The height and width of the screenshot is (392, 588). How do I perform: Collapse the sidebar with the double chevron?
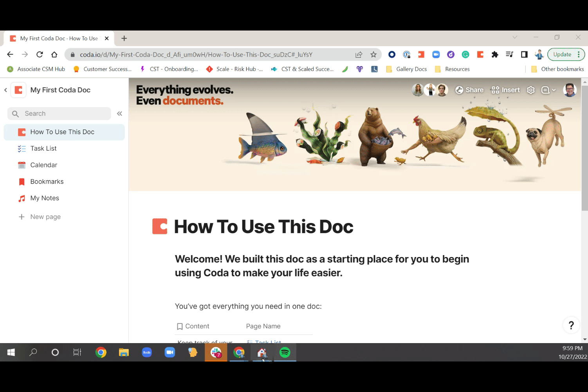[x=119, y=113]
